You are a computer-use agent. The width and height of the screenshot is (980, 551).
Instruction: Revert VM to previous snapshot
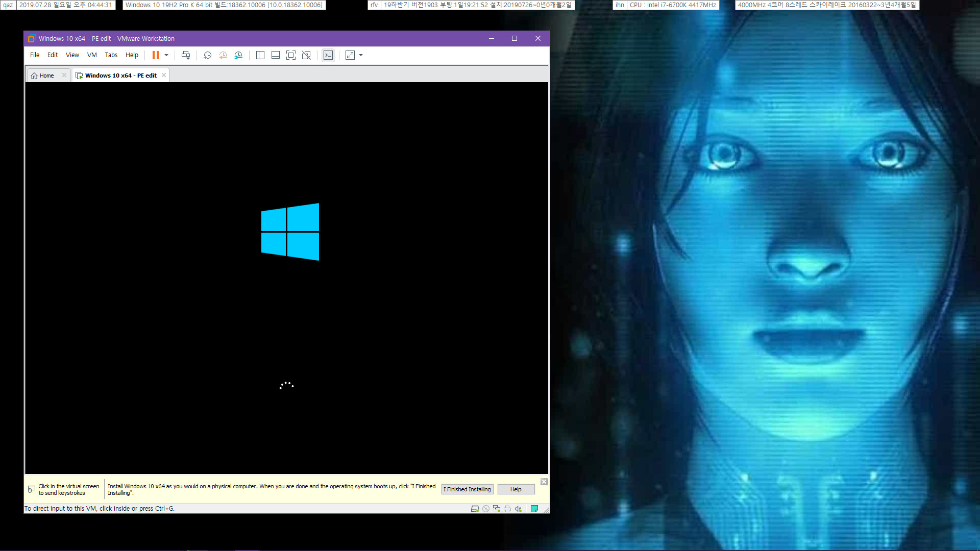pyautogui.click(x=223, y=55)
